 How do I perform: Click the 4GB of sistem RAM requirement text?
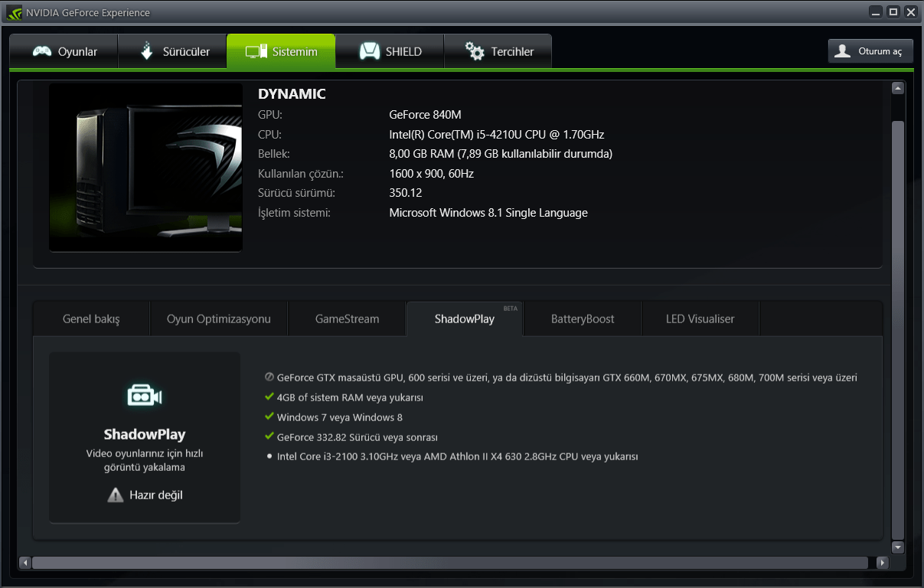[350, 397]
